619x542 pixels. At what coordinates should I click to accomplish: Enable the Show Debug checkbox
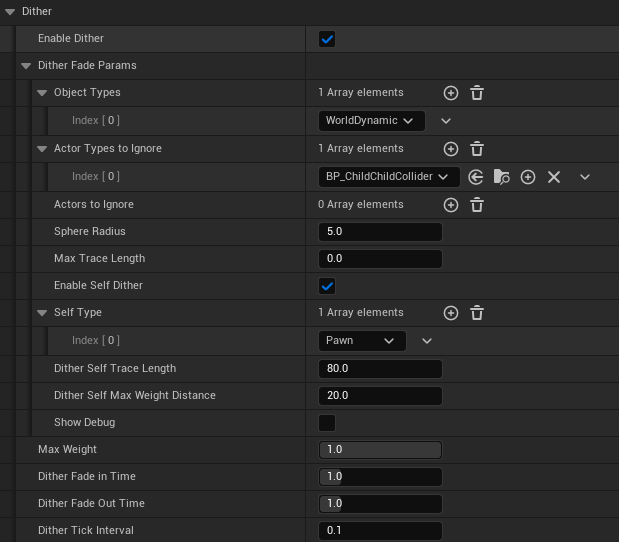tap(327, 422)
